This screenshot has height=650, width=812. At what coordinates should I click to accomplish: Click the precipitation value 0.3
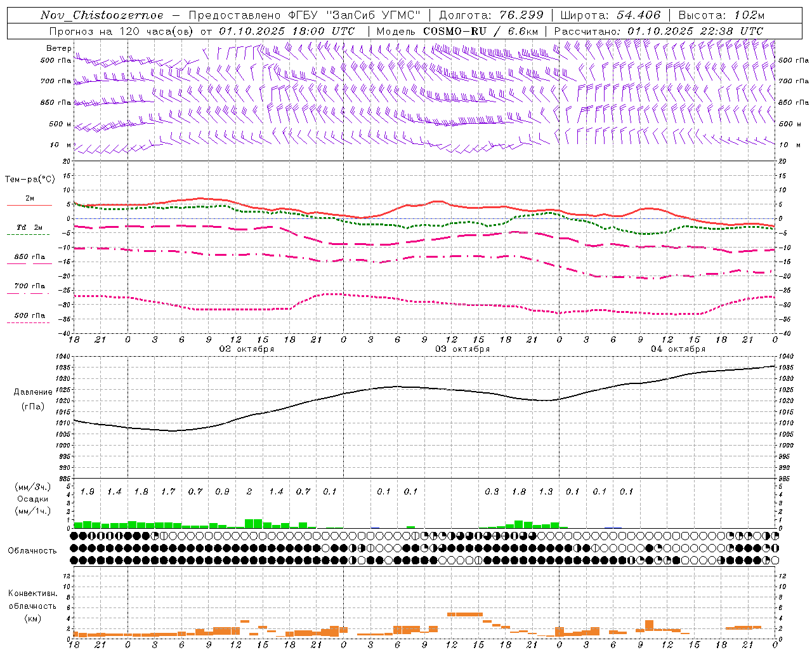492,492
